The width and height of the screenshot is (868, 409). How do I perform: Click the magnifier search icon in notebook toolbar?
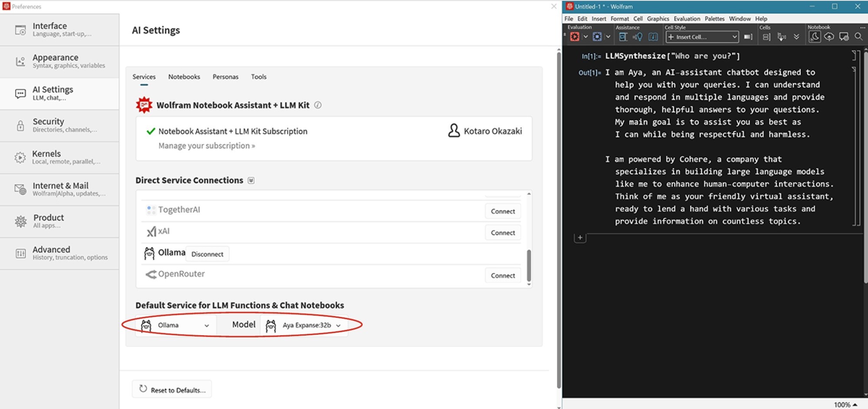858,37
